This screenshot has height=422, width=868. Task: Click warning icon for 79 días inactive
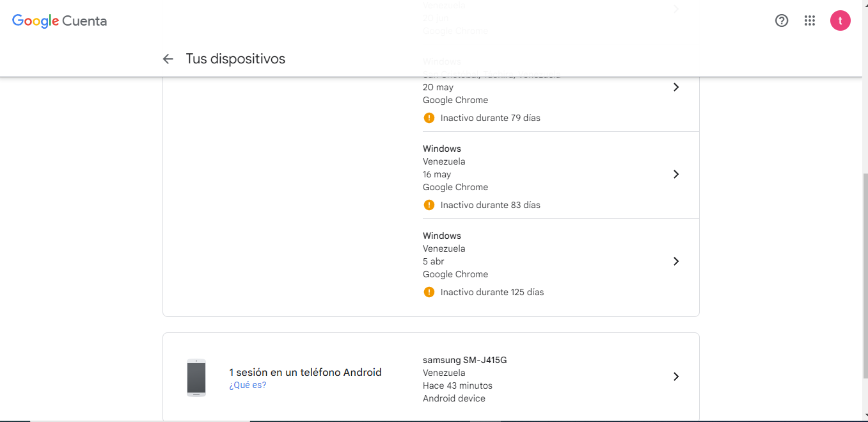pyautogui.click(x=429, y=118)
